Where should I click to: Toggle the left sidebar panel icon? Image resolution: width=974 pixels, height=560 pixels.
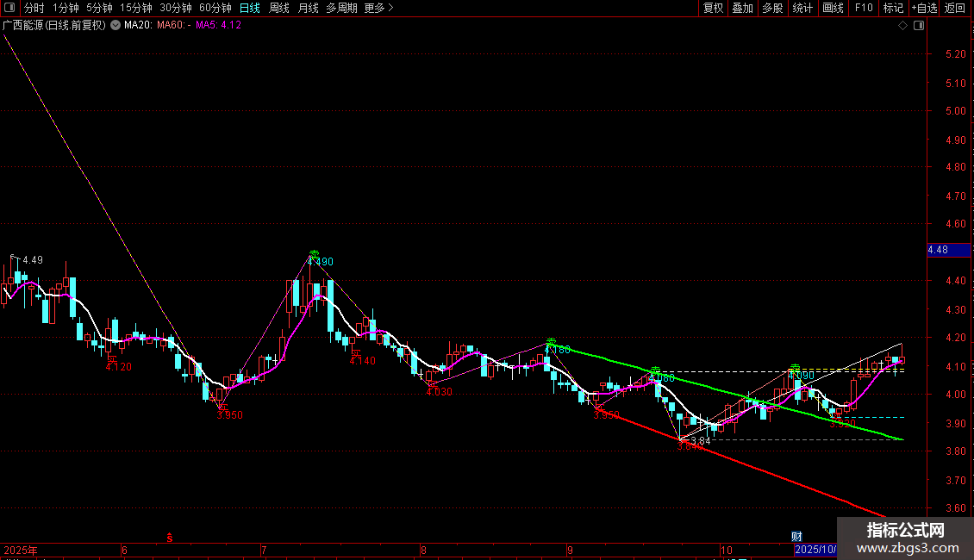pyautogui.click(x=9, y=8)
